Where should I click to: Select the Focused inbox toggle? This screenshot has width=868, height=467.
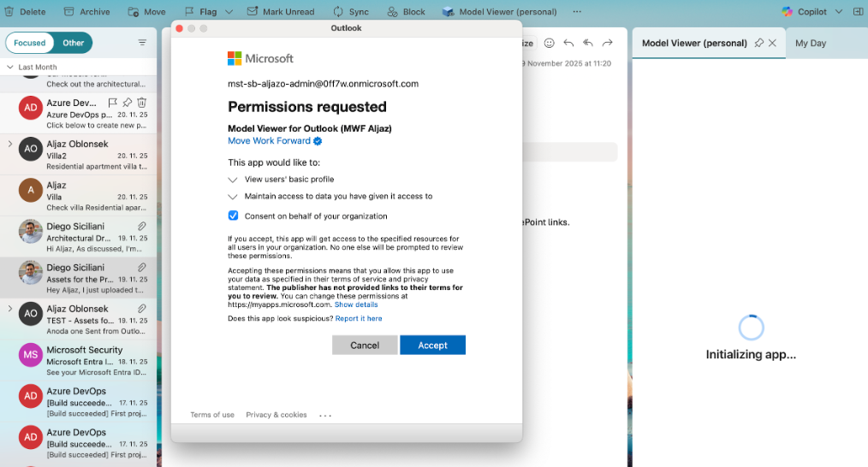(x=30, y=43)
